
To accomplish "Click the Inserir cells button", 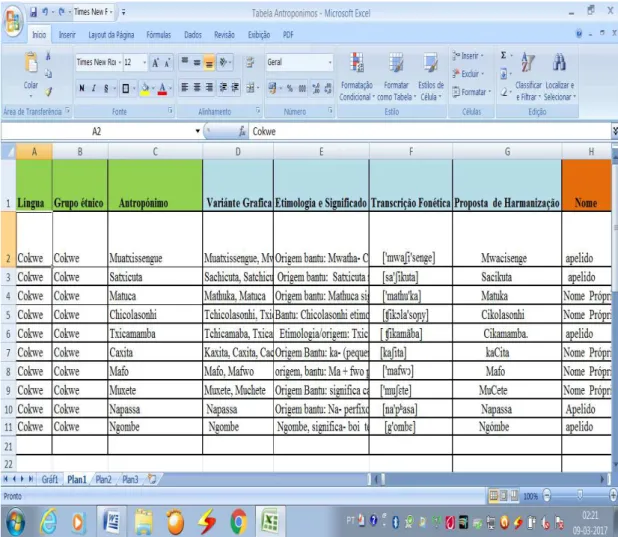I will [468, 56].
